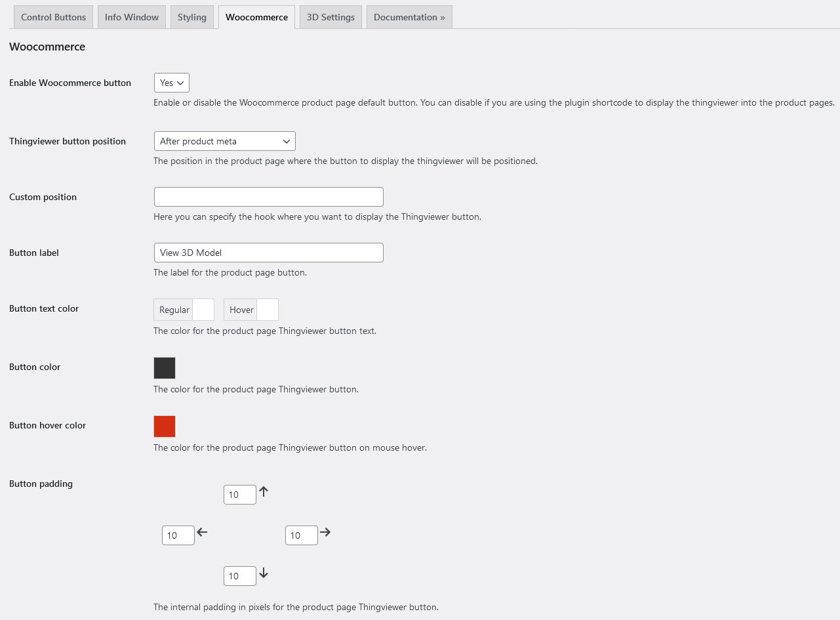Viewport: 840px width, 620px height.
Task: Click the Button label setting name
Action: [34, 253]
